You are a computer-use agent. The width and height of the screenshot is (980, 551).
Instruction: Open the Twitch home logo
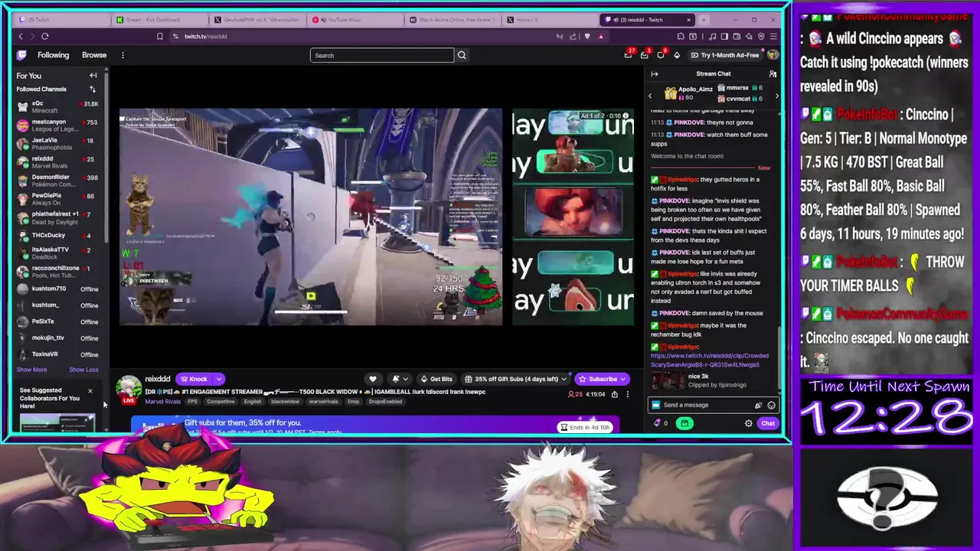22,55
